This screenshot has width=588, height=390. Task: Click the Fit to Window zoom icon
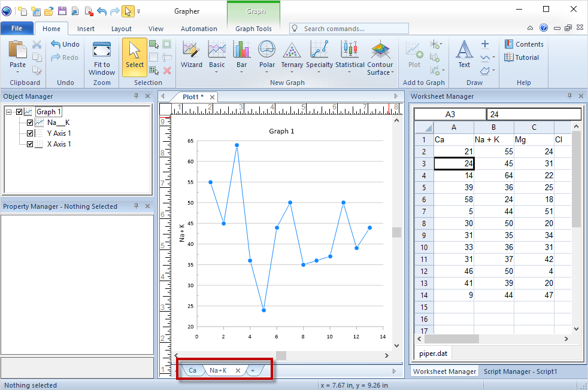[102, 50]
